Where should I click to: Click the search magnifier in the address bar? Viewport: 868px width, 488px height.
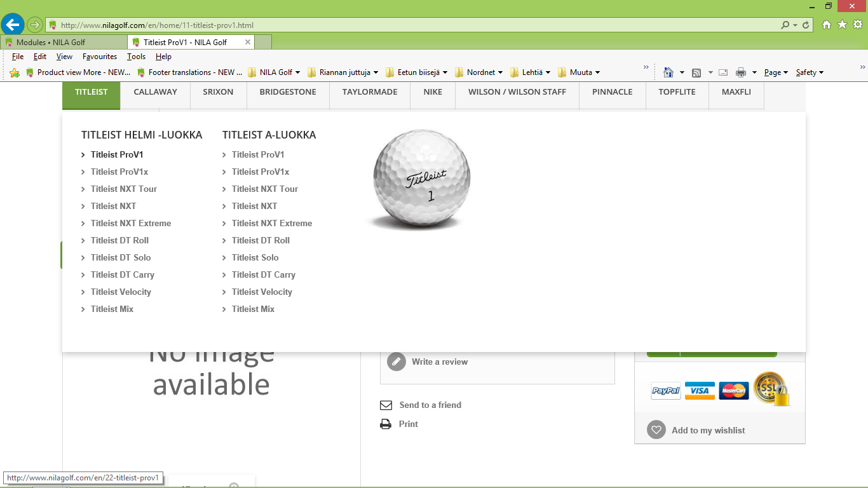coord(785,25)
